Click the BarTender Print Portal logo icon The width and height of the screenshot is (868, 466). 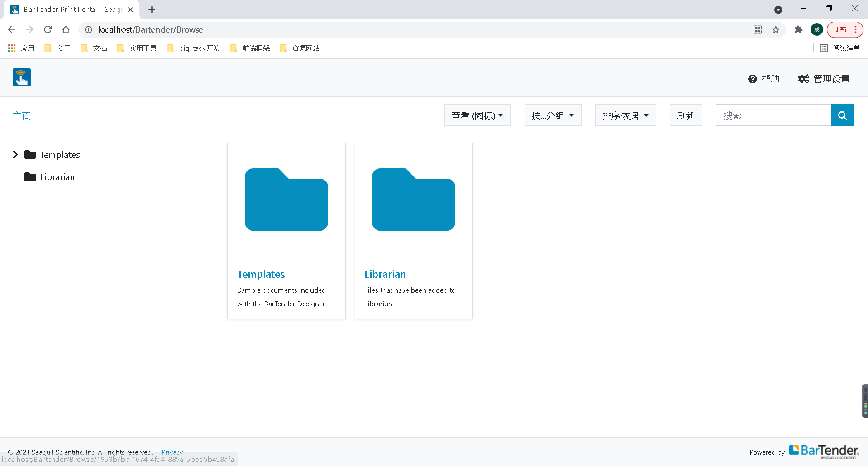pos(22,77)
